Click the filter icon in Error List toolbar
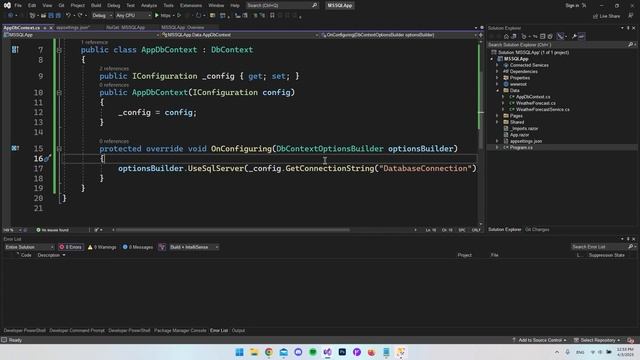The image size is (640, 360). pyautogui.click(x=162, y=247)
